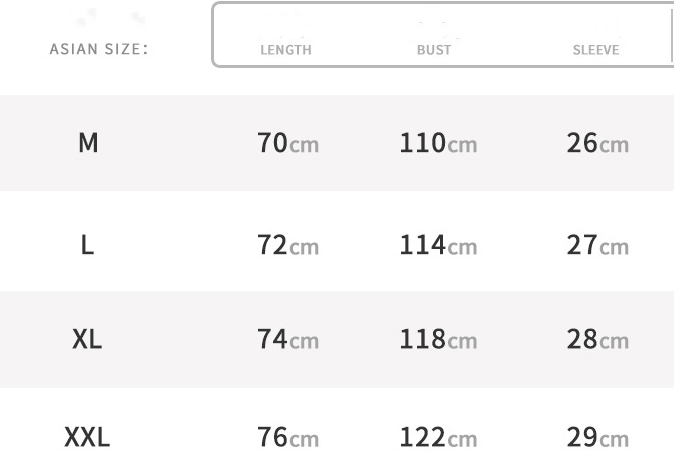Select the BUST column header
Image resolution: width=674 pixels, height=469 pixels.
[x=434, y=50]
